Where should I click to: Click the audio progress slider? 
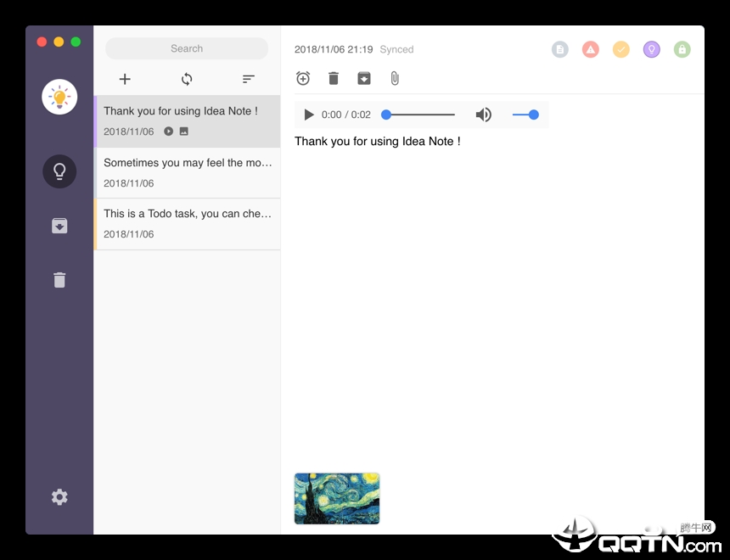[418, 115]
